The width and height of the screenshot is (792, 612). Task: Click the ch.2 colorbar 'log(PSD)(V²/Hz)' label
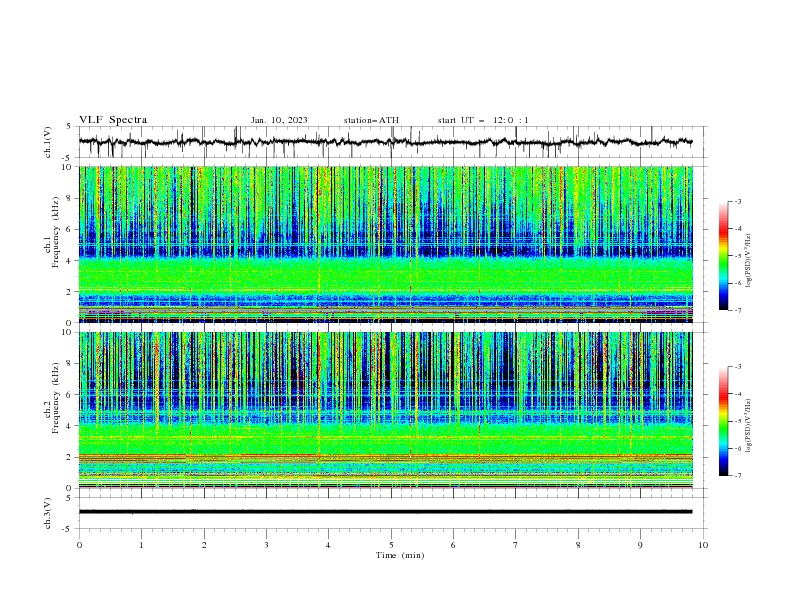[749, 426]
